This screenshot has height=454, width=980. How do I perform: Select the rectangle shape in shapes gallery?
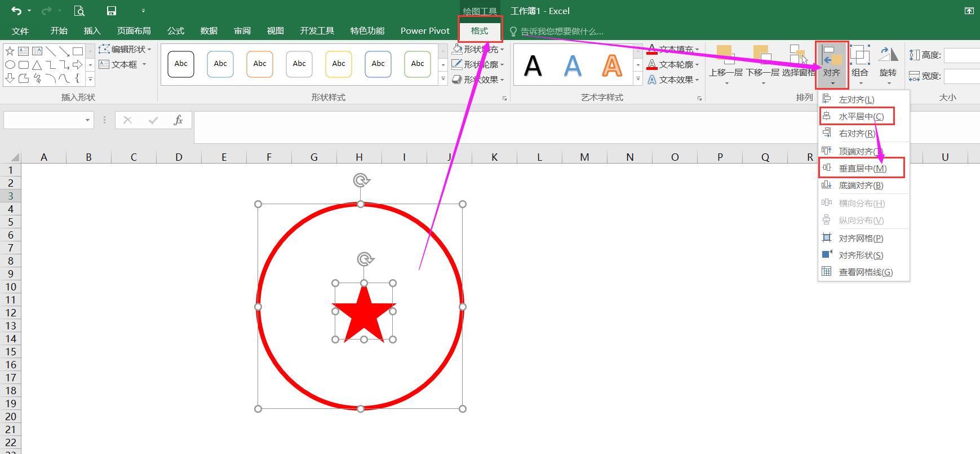[78, 51]
